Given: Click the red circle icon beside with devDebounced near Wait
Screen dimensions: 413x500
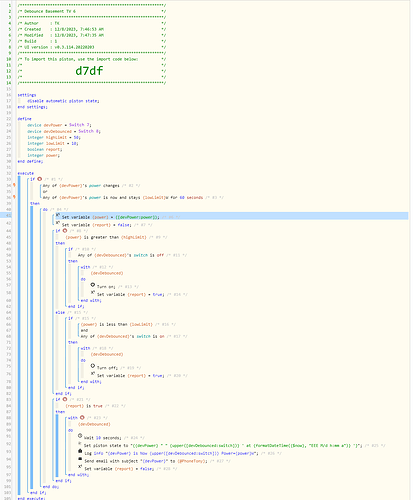Looking at the screenshot, I should [82, 417].
